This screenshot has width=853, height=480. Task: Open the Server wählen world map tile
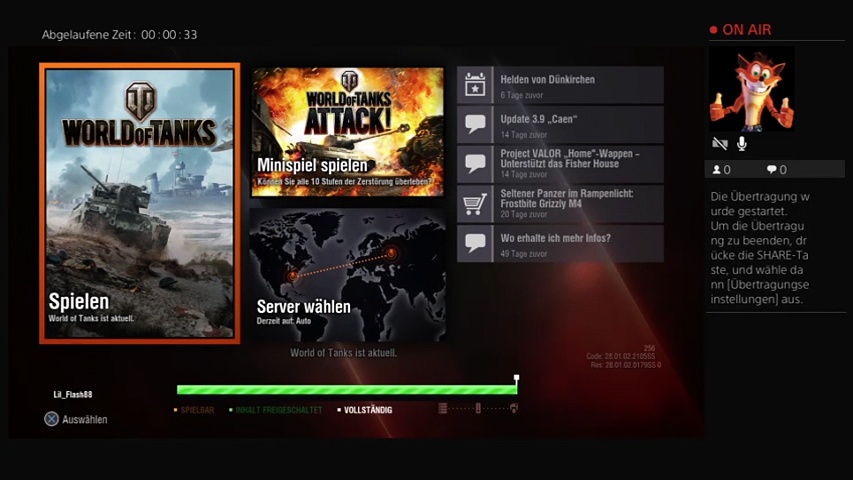click(x=347, y=275)
